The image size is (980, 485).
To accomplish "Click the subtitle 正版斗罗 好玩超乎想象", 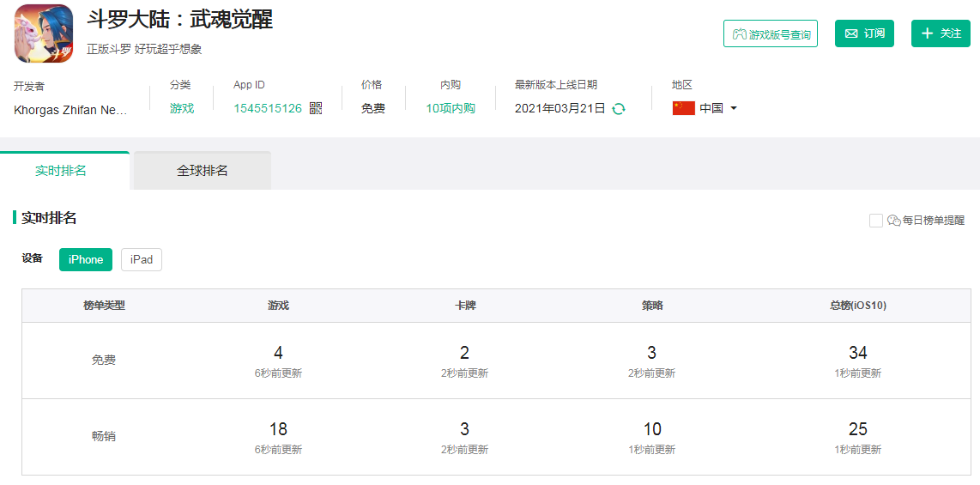I will (144, 50).
